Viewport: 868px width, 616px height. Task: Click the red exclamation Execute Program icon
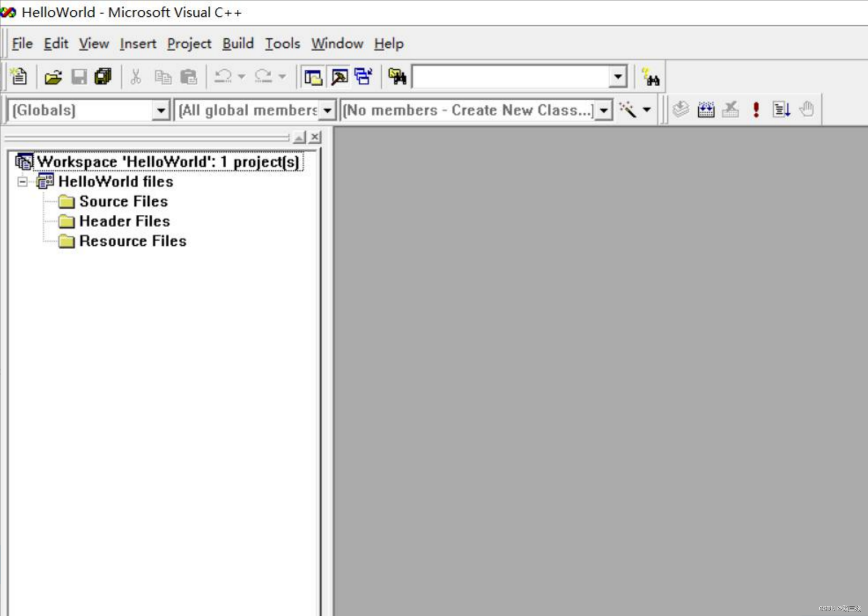[x=756, y=110]
